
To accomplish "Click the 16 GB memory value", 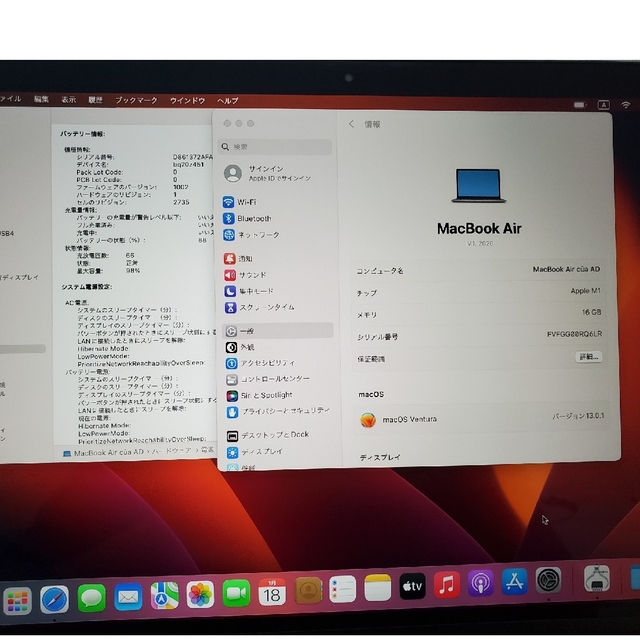I will (591, 312).
